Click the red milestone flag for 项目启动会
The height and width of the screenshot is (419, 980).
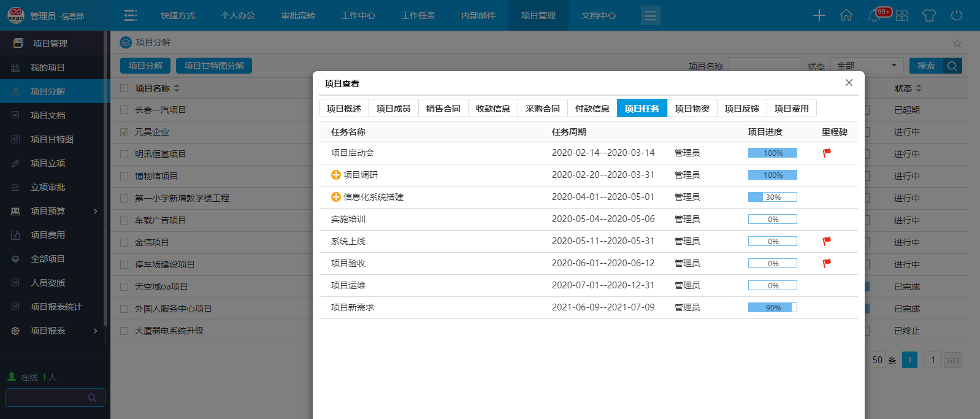click(x=827, y=153)
